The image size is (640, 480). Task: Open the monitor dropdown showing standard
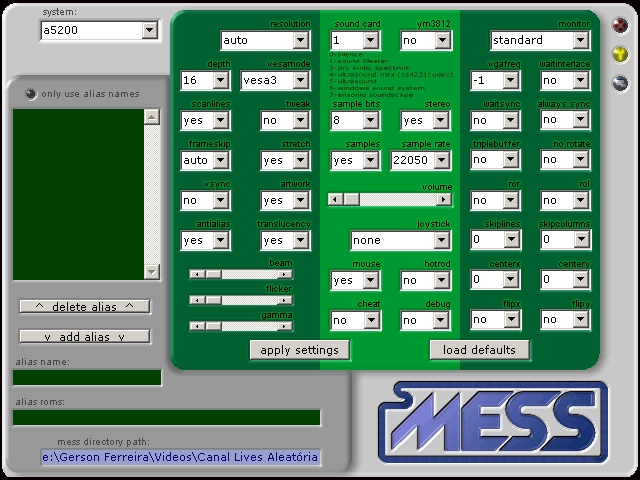click(x=581, y=40)
